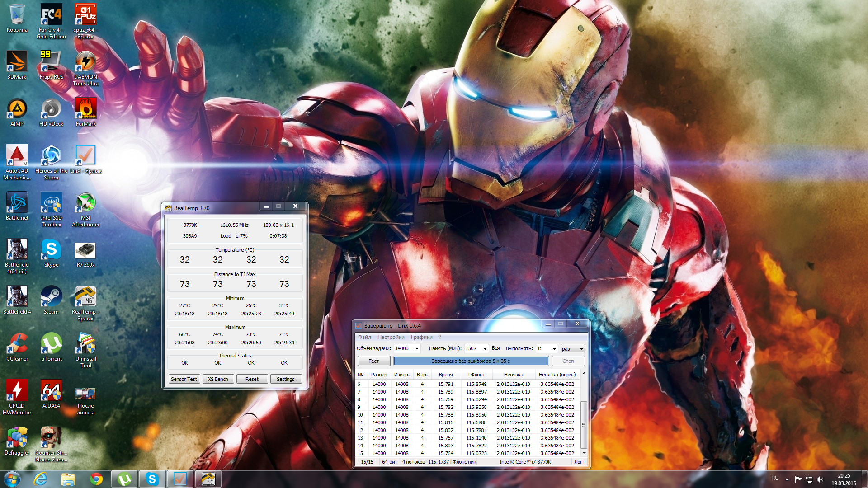
Task: Expand the Лог panel in LinX status bar
Action: pyautogui.click(x=580, y=462)
